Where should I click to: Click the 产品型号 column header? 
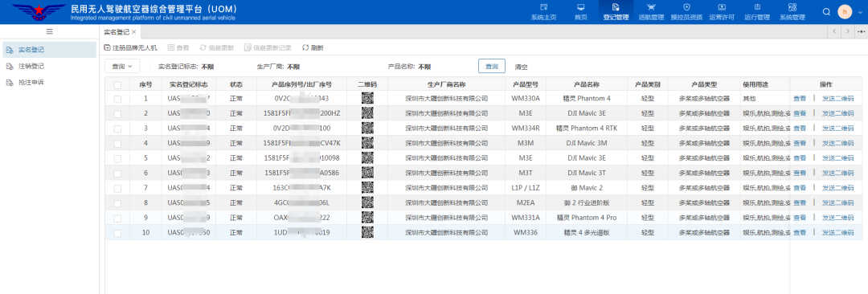tap(526, 84)
